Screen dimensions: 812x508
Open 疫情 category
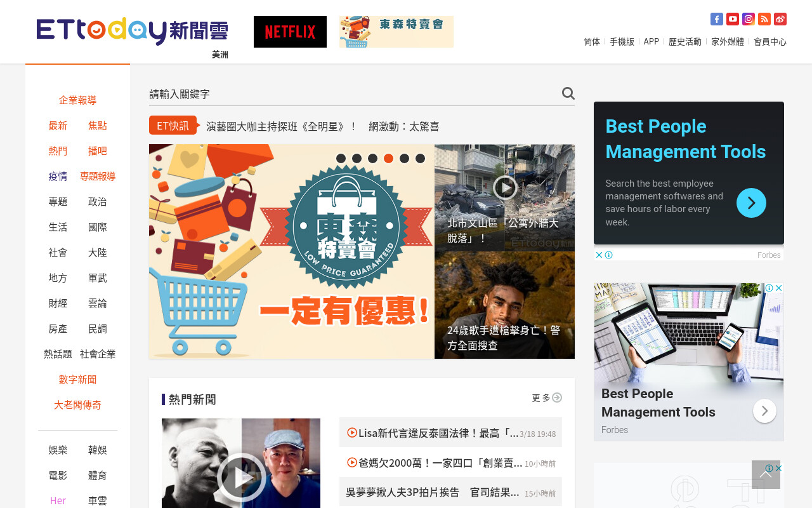pyautogui.click(x=58, y=176)
